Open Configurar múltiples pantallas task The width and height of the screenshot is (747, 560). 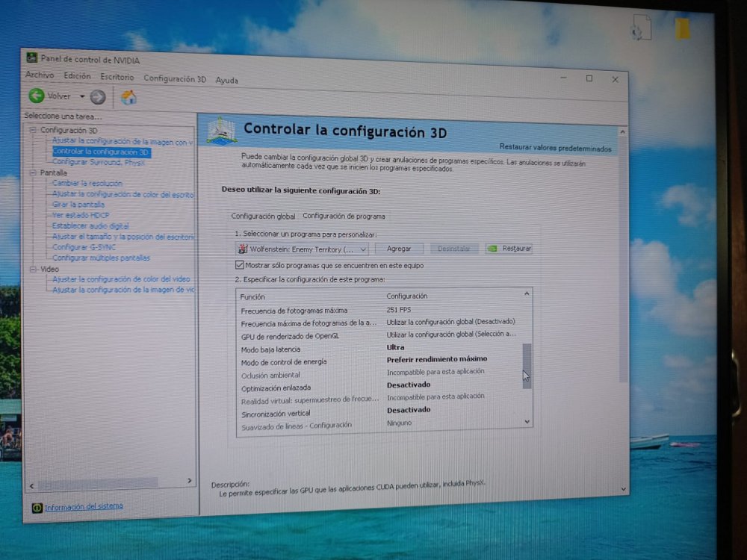tap(101, 258)
